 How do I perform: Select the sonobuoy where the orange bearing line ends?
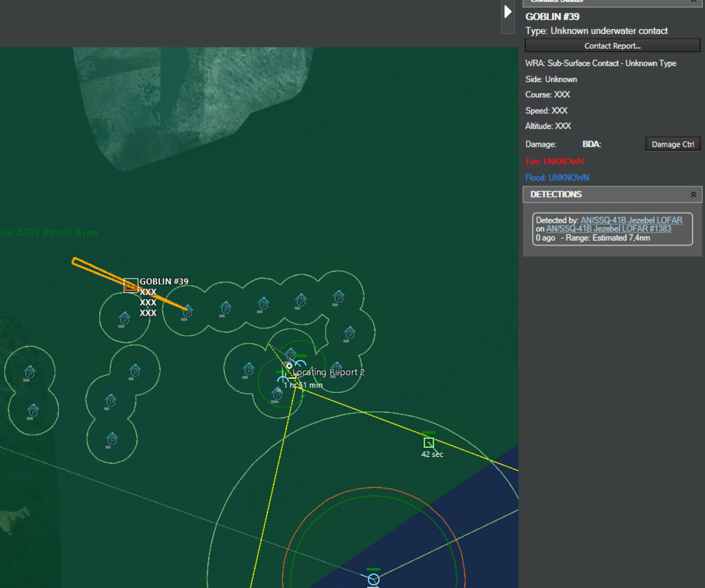187,312
